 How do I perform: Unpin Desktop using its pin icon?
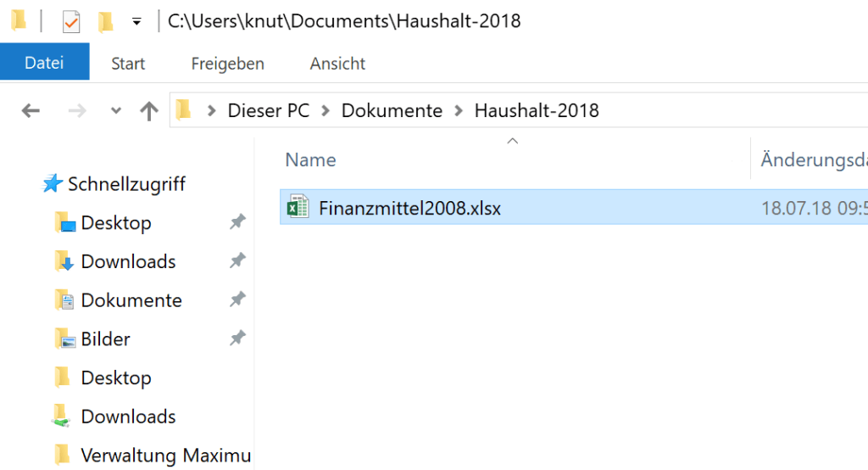237,222
